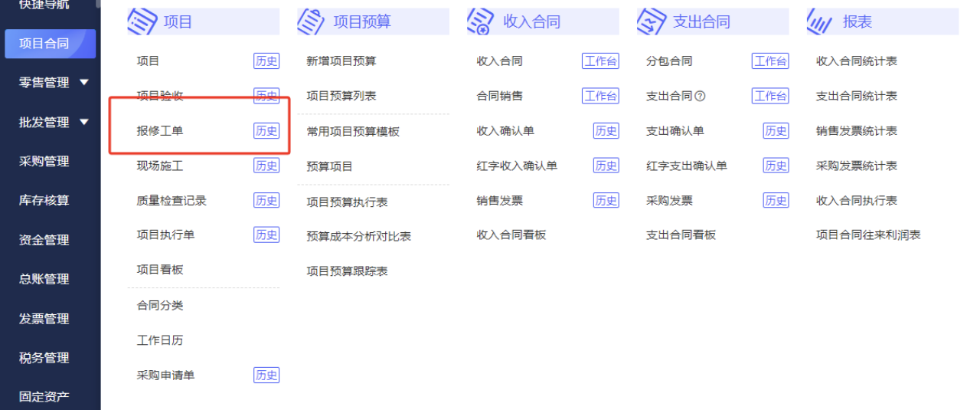This screenshot has width=980, height=410.
Task: Open the 支出确认单 link
Action: 675,131
